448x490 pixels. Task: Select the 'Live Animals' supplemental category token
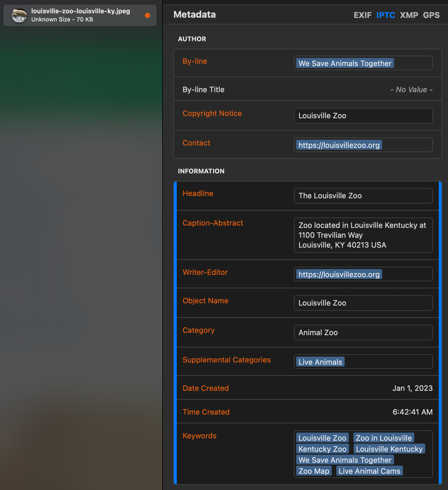pyautogui.click(x=320, y=362)
